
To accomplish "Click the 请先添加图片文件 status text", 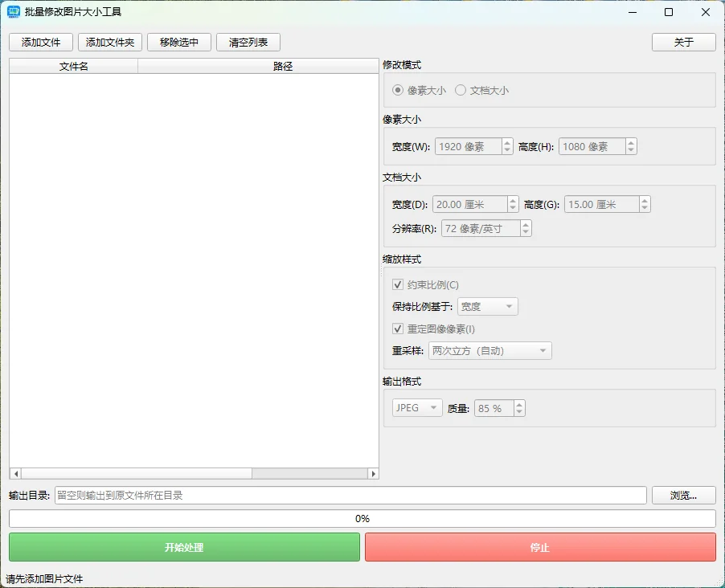I will pos(44,578).
